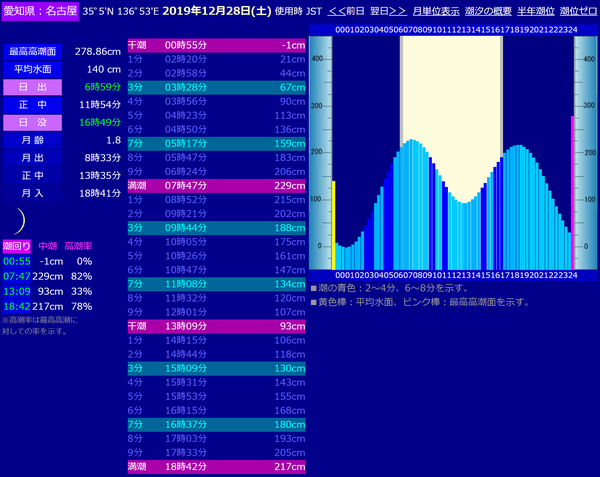
Task: Select the pink 日出 sunrise label
Action: (33, 87)
